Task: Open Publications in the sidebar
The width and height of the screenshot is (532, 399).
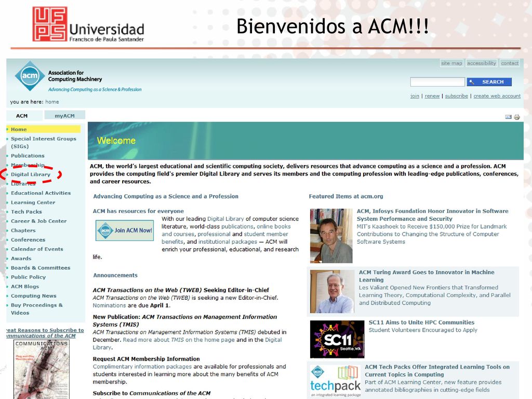Action: click(x=28, y=156)
